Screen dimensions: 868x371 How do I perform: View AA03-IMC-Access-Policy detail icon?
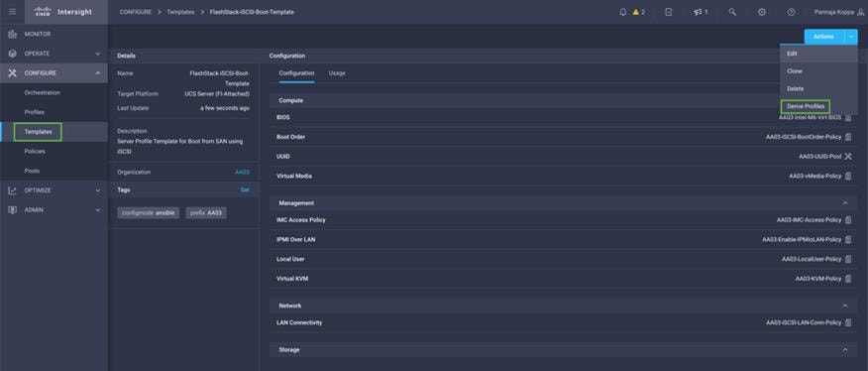[847, 219]
